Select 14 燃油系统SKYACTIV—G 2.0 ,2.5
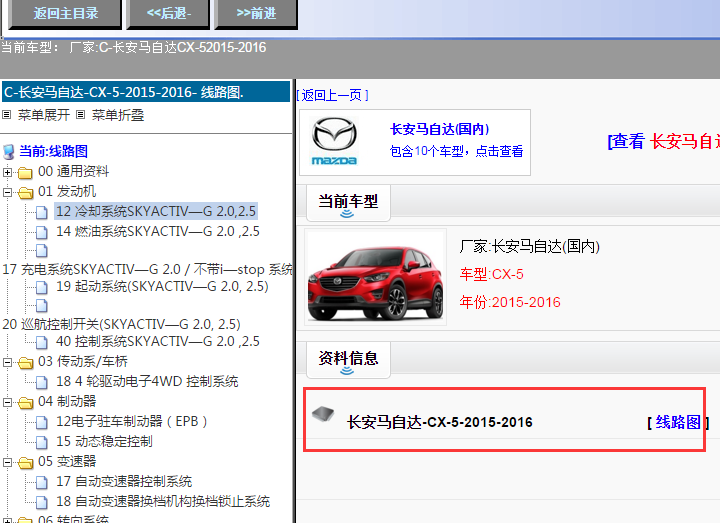Viewport: 720px width, 523px height. pyautogui.click(x=158, y=231)
